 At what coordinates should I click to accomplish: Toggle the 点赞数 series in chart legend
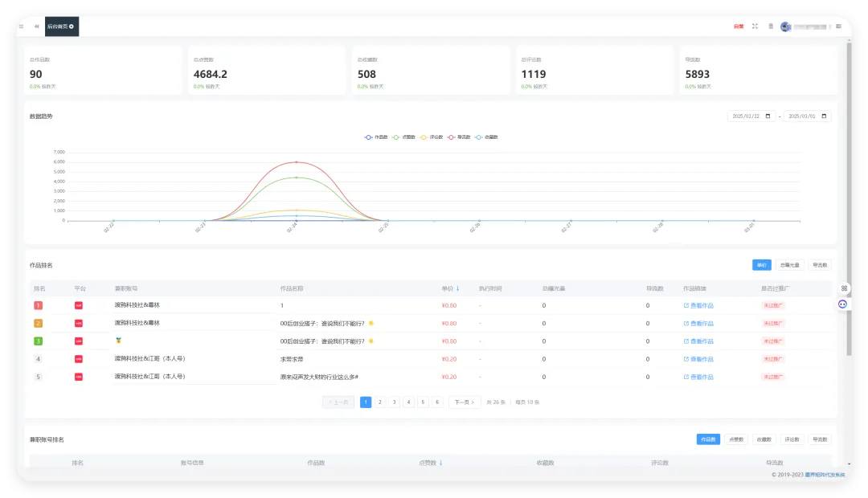click(x=403, y=137)
